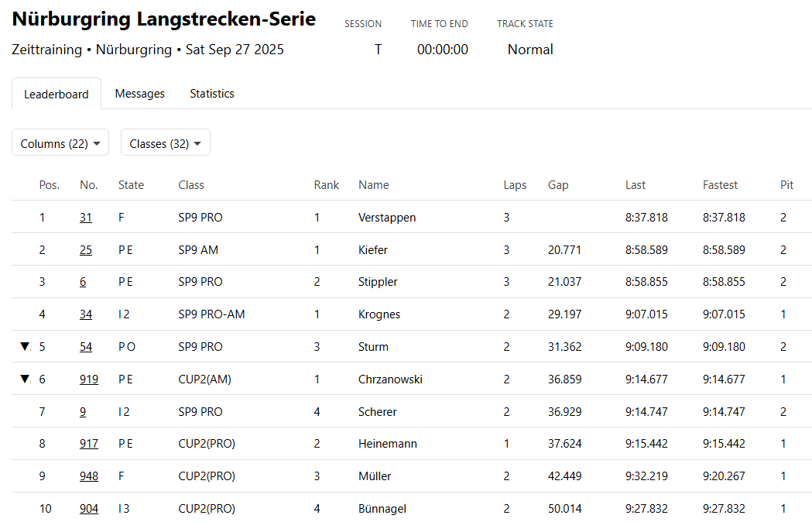812x522 pixels.
Task: Click the Class column header
Action: click(x=191, y=185)
